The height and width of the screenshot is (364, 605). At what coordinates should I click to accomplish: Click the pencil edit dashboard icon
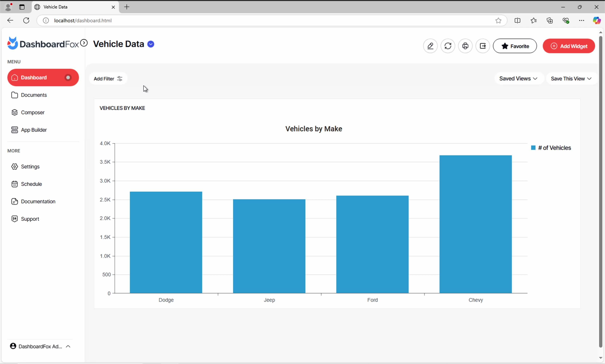pos(430,46)
